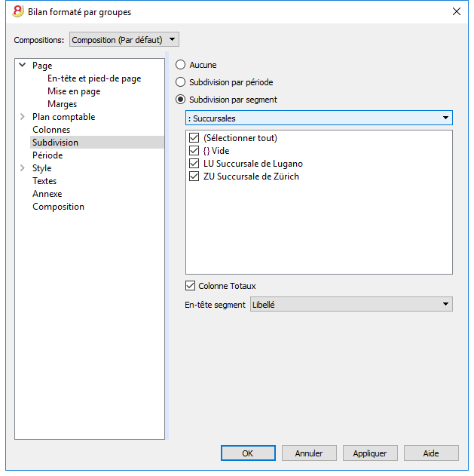The width and height of the screenshot is (474, 476).
Task: Select Subdivision par segment radio button
Action: [x=180, y=100]
